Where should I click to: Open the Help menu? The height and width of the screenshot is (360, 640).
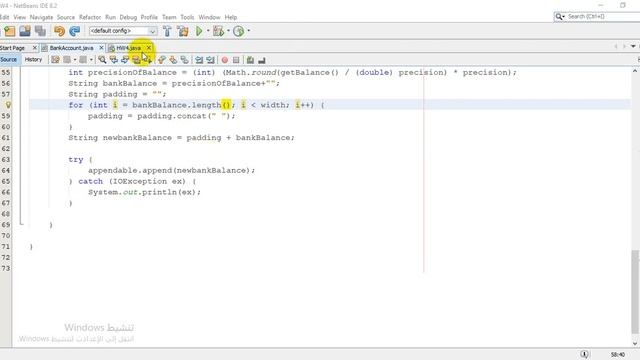[231, 17]
